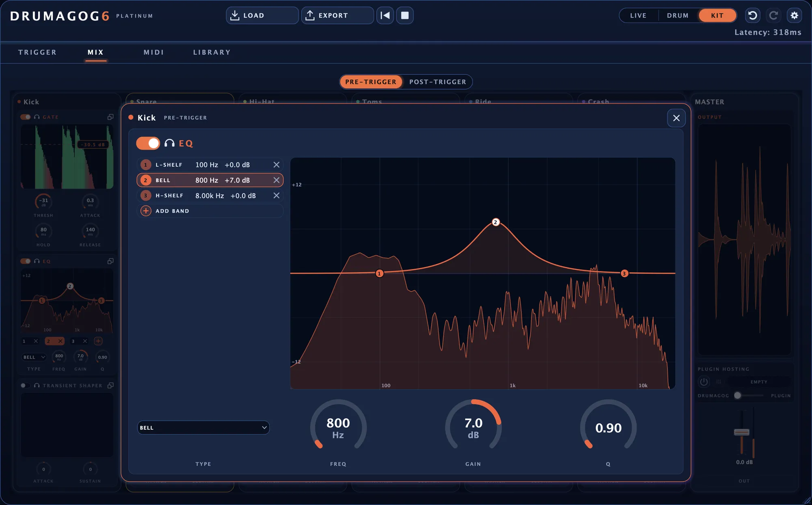Toggle the Kick GATE switch

(x=25, y=117)
